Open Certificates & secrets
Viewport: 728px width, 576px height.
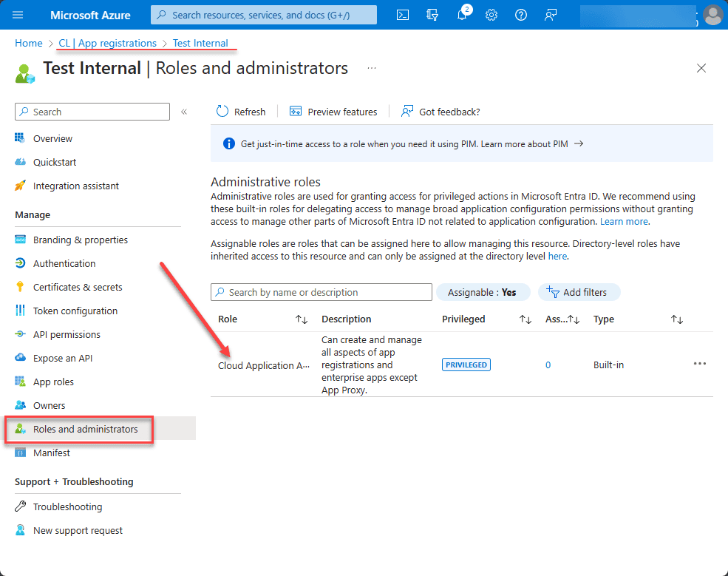point(78,287)
